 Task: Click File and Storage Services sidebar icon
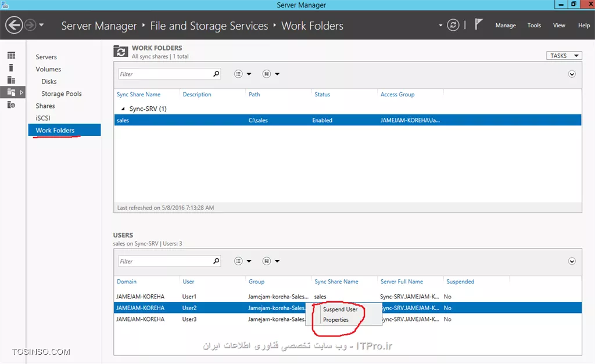click(12, 92)
